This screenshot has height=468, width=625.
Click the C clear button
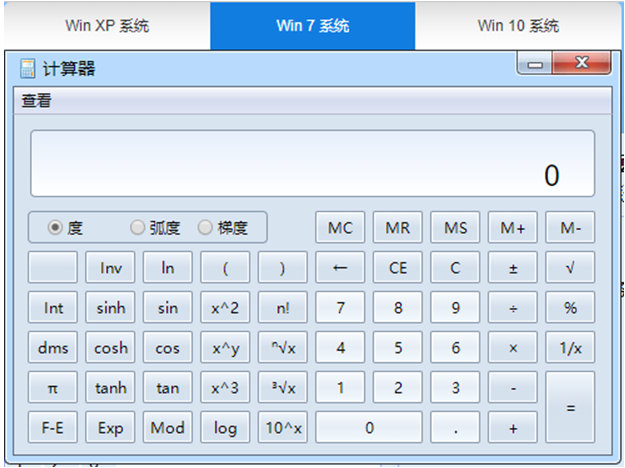point(455,267)
